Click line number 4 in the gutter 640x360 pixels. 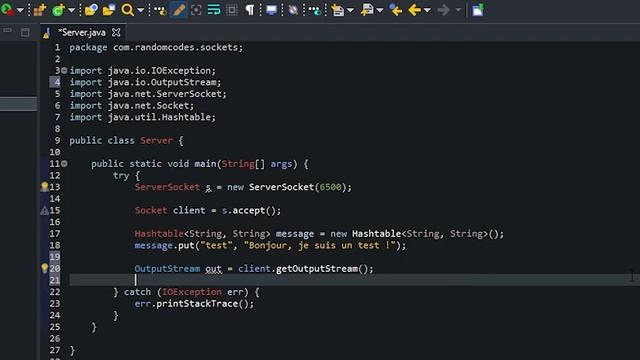point(57,82)
